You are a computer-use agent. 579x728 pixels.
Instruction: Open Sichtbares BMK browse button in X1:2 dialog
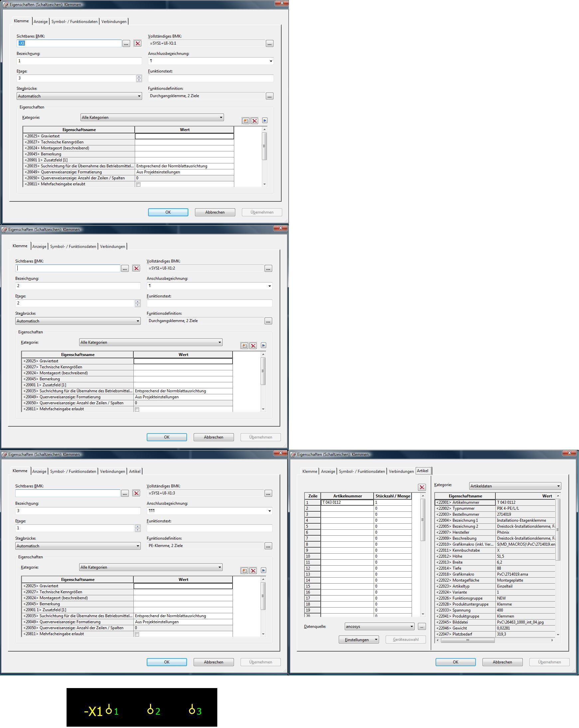tap(124, 269)
